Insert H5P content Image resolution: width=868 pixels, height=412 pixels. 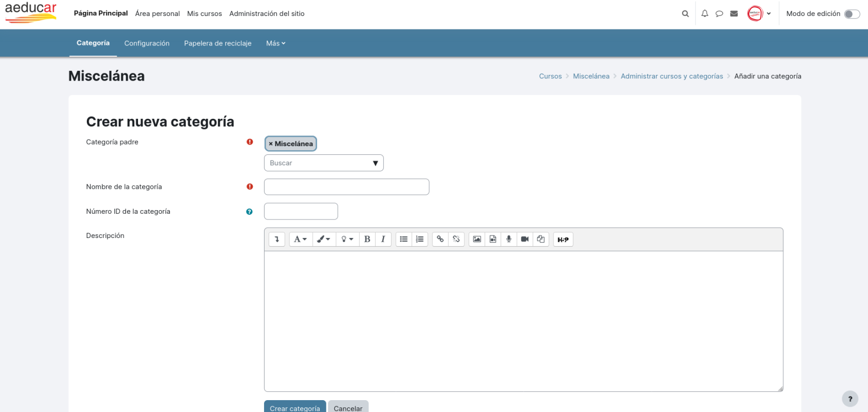[x=563, y=240]
